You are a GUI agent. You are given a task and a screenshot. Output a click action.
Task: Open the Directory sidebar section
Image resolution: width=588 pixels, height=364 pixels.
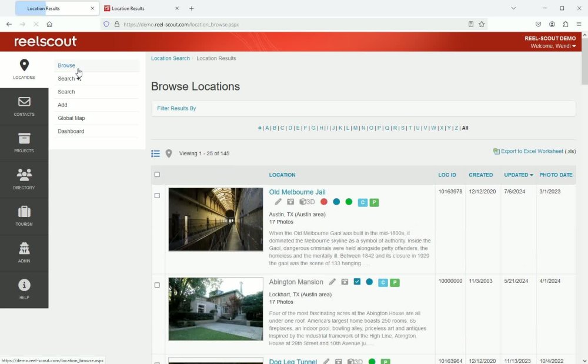24,179
